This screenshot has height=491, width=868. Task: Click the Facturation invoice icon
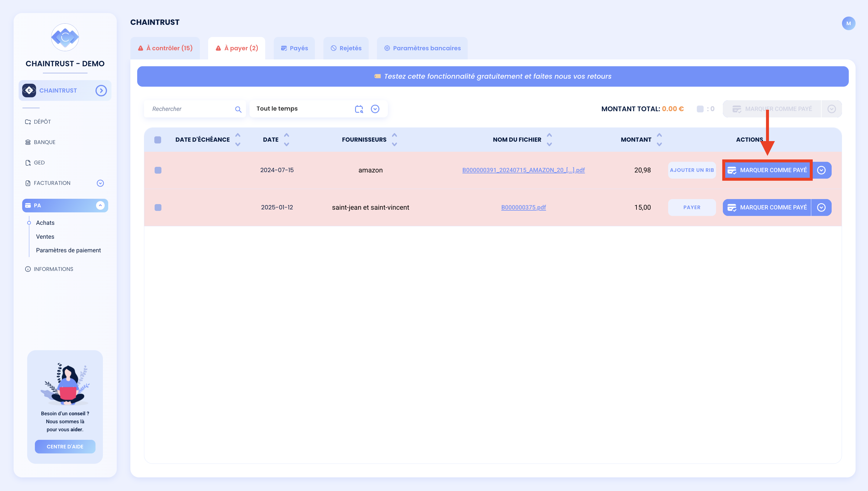(x=28, y=183)
